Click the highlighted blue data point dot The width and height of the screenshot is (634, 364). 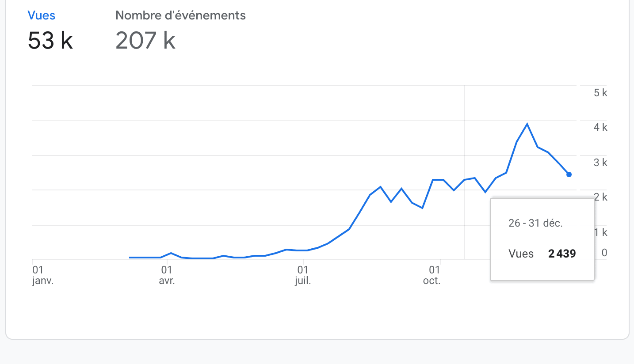click(569, 174)
